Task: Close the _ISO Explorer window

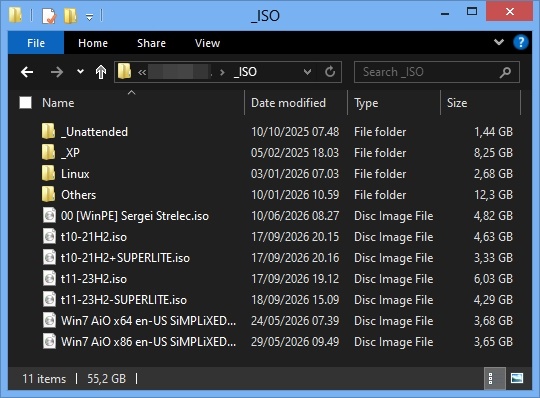Action: (x=509, y=11)
